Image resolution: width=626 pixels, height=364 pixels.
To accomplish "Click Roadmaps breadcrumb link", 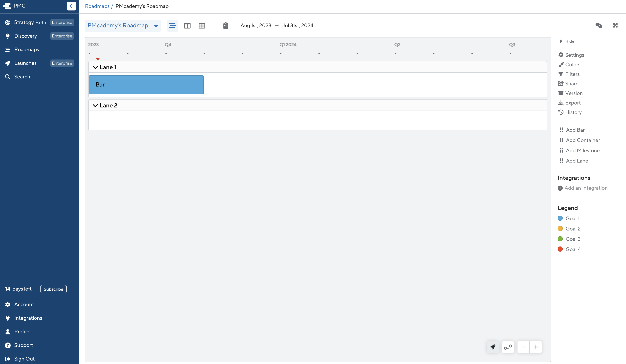I will click(x=97, y=6).
